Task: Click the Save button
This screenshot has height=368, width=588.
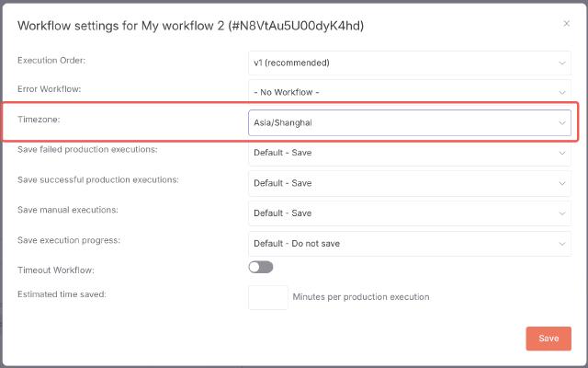Action: (548, 339)
